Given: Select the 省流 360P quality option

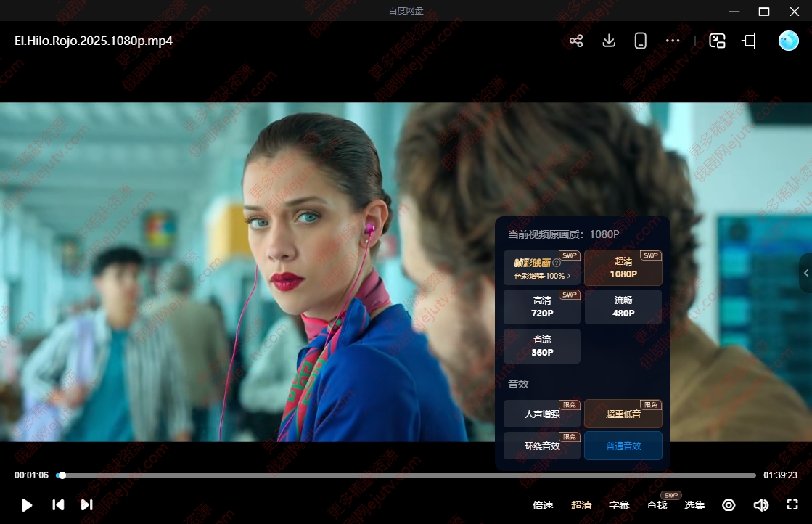Looking at the screenshot, I should tap(542, 346).
